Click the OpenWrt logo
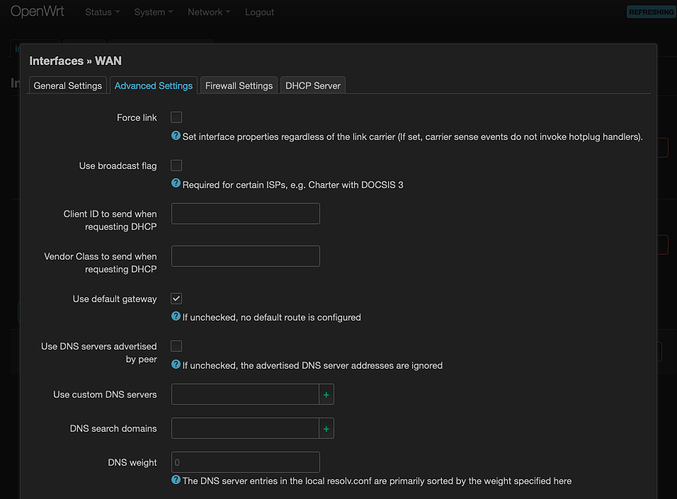Screen dimensions: 677x499 coord(37,12)
